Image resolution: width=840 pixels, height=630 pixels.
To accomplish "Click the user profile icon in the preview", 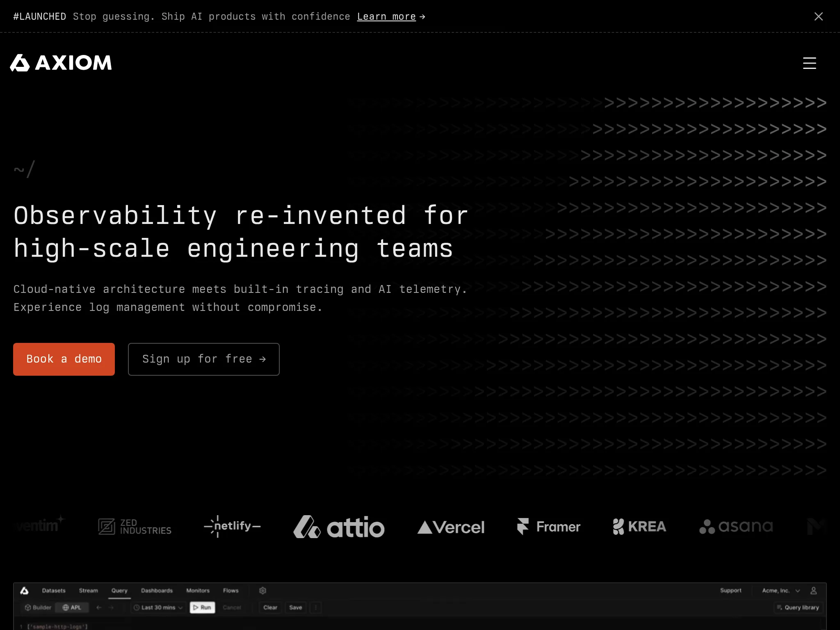I will coord(813,590).
